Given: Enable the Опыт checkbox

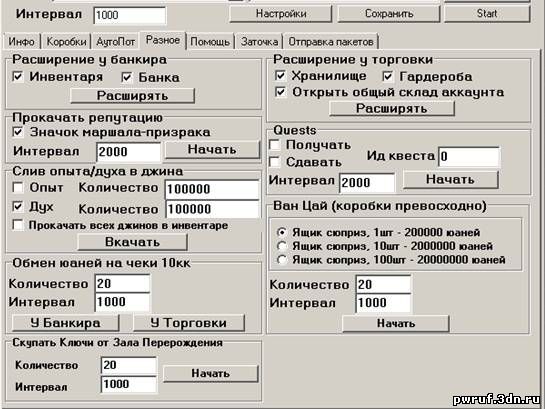Looking at the screenshot, I should click(x=18, y=188).
